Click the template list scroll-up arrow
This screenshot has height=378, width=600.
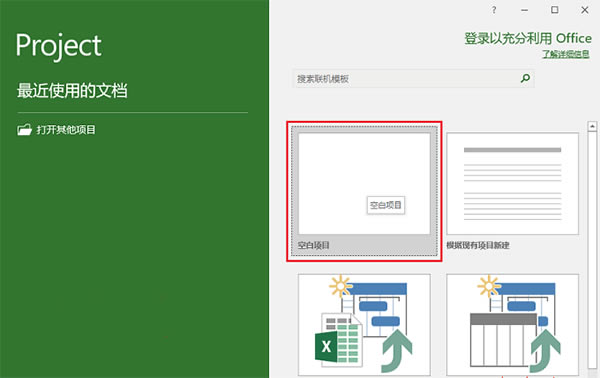point(592,126)
